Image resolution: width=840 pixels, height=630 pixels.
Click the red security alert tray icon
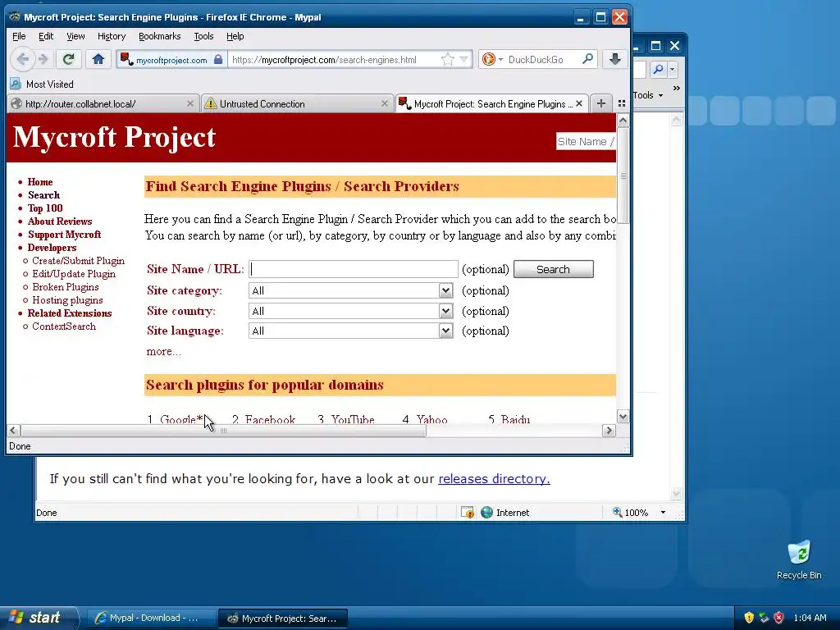tap(779, 618)
